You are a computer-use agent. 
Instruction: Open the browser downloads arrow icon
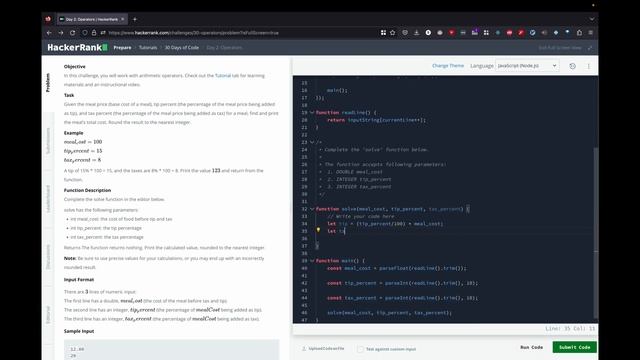point(416,33)
